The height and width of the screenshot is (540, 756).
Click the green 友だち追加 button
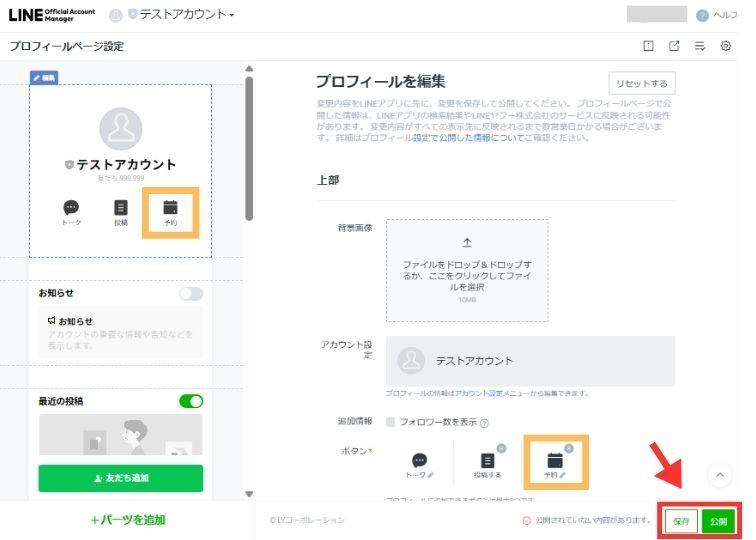[121, 478]
